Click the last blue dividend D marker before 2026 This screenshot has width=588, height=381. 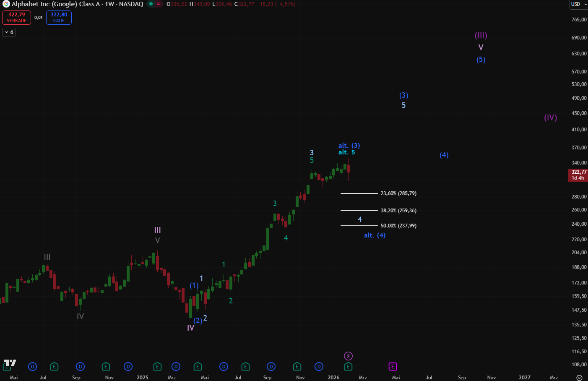[x=319, y=367]
